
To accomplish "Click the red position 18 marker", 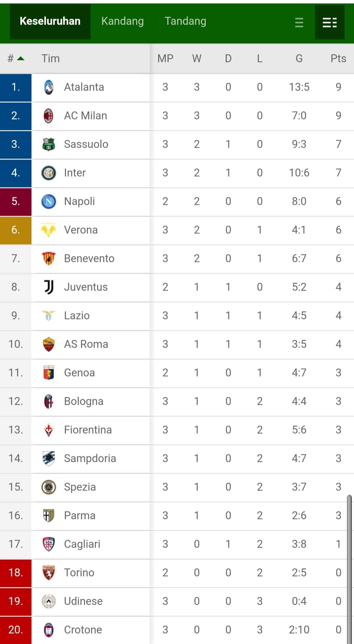I will (x=16, y=573).
